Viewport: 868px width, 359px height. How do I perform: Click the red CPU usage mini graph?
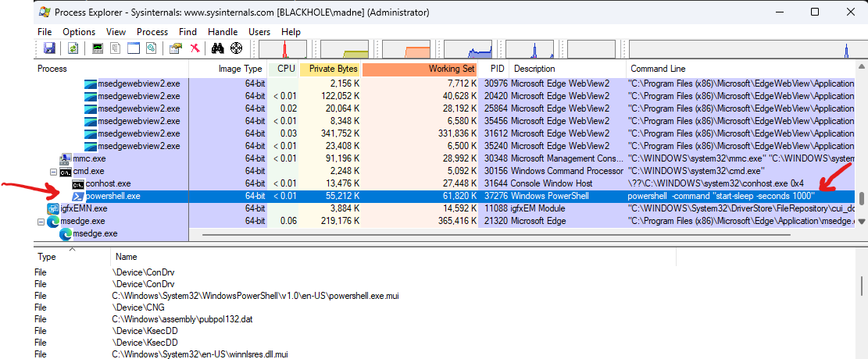click(x=283, y=49)
